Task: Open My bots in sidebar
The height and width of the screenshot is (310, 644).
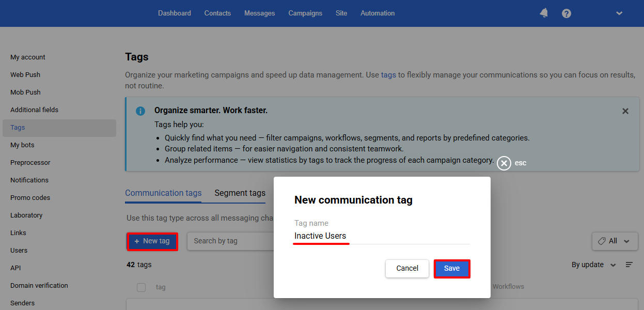Action: coord(22,145)
